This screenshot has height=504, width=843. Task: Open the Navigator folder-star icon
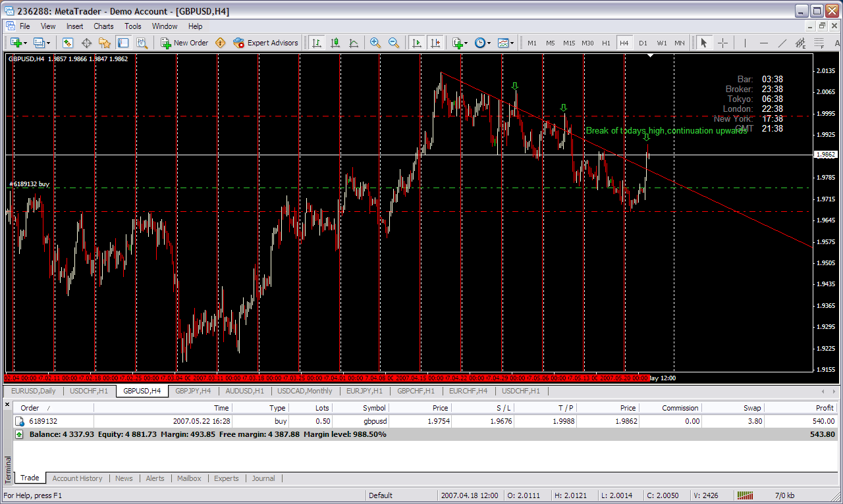point(104,43)
